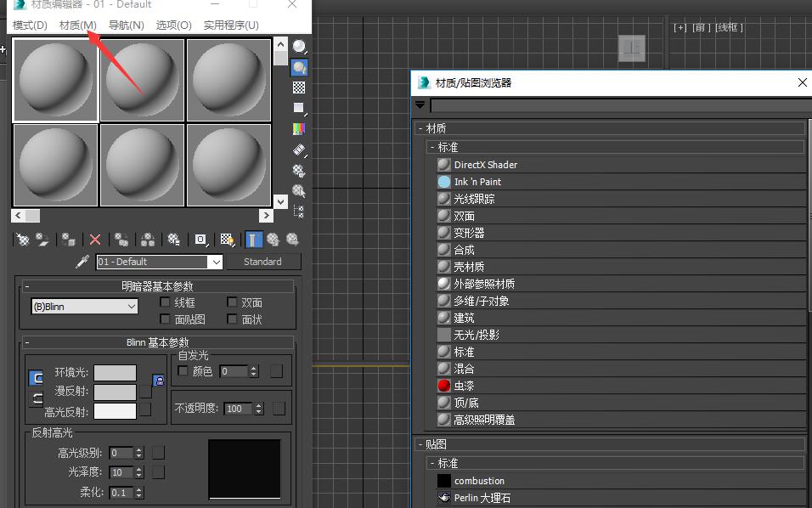Toggle the checkered Background icon
The image size is (812, 508).
click(299, 87)
